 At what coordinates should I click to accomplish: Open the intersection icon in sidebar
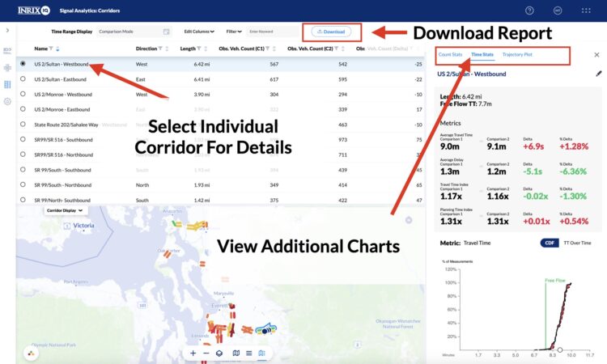[7, 68]
